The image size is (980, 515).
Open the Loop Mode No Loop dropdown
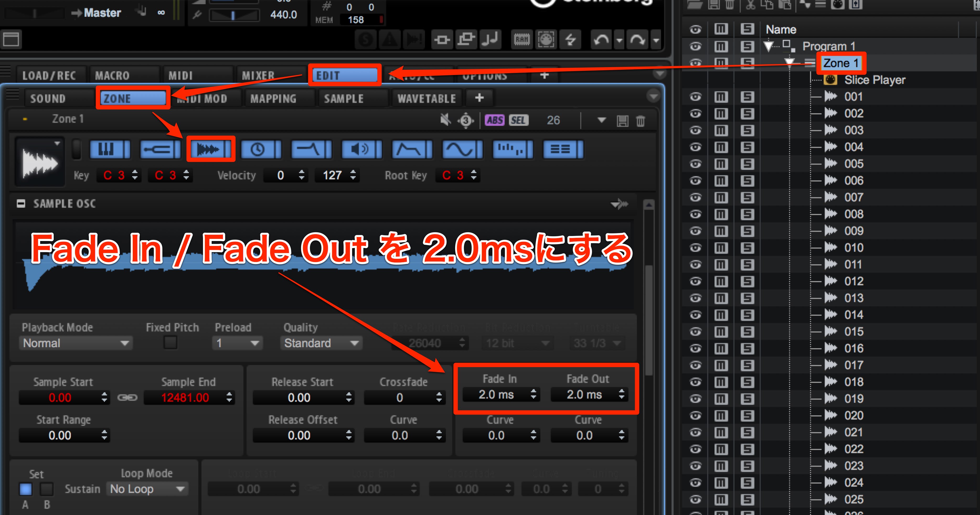(148, 489)
